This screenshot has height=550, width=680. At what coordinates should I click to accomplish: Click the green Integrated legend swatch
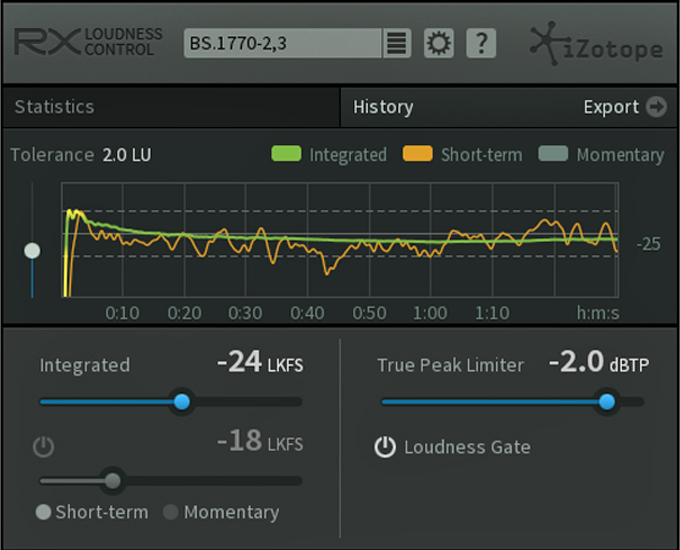pos(286,154)
